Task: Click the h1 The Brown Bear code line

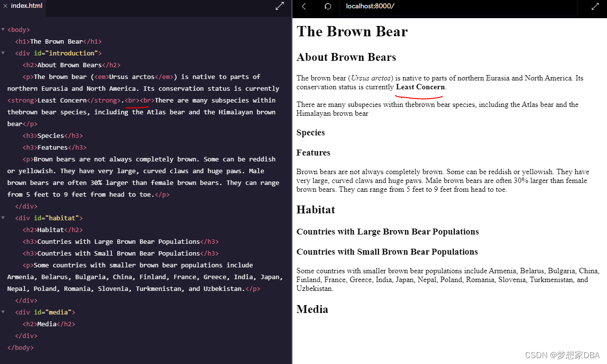Action: pos(58,42)
